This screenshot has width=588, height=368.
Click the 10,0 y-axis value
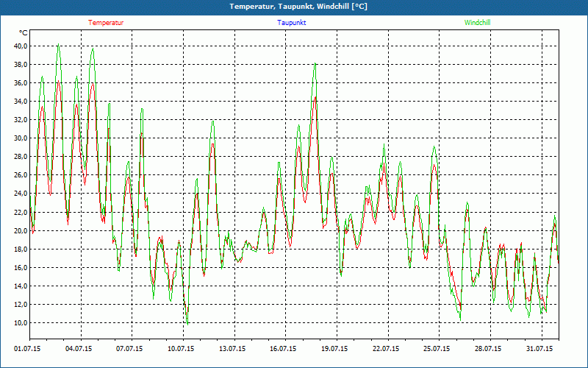(21, 322)
